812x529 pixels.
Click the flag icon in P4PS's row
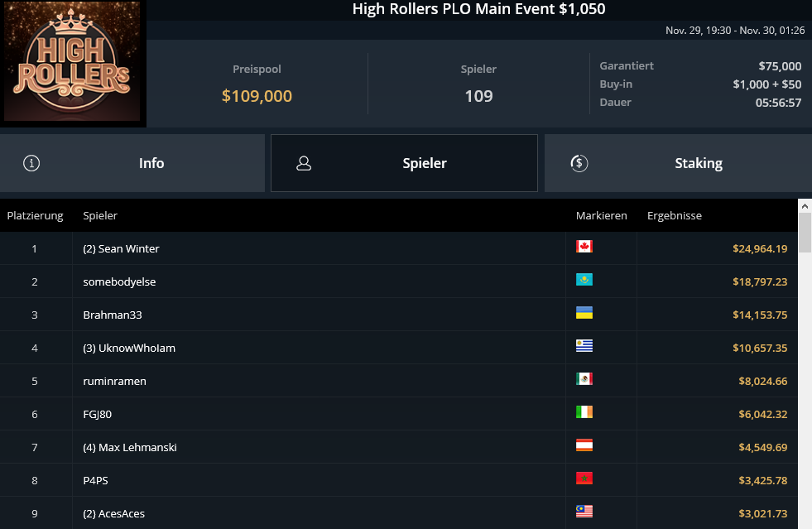[x=584, y=479]
